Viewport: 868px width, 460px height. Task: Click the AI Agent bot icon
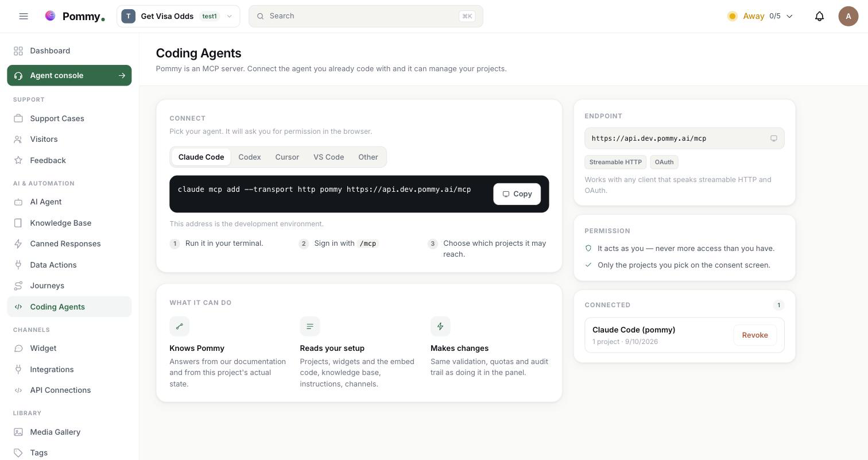click(18, 202)
